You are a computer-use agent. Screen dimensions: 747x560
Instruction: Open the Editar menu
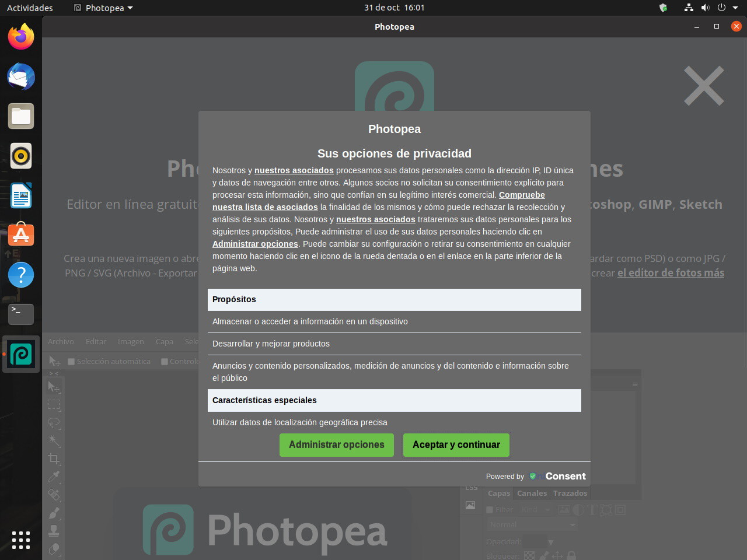96,342
